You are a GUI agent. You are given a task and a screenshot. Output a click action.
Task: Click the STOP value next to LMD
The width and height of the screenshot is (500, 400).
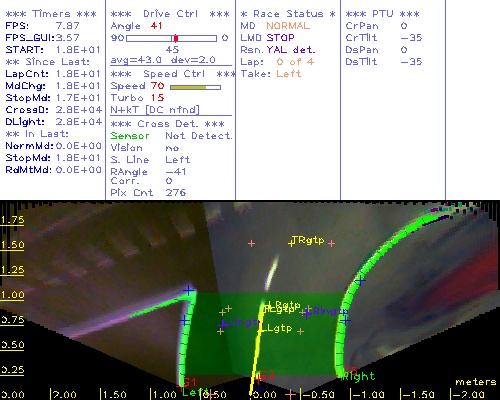click(x=280, y=38)
